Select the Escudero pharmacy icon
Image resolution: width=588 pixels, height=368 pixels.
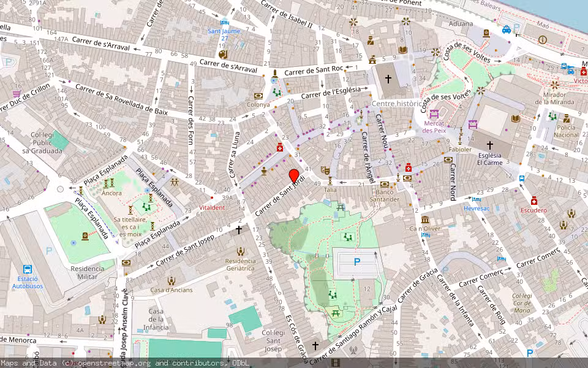[534, 201]
